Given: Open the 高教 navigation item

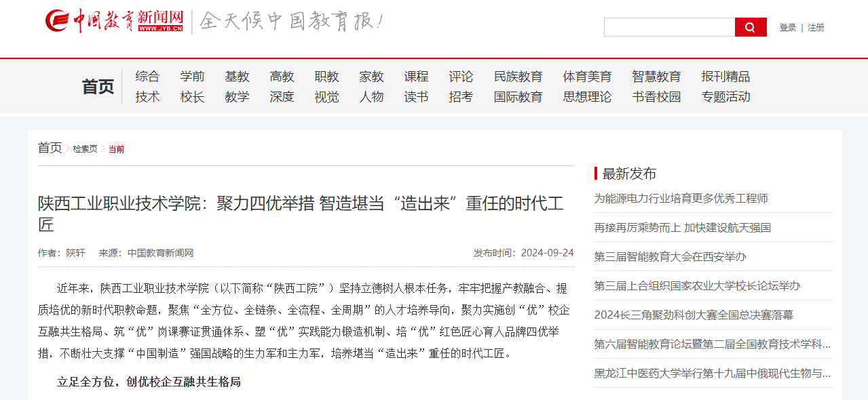Looking at the screenshot, I should pyautogui.click(x=282, y=77).
